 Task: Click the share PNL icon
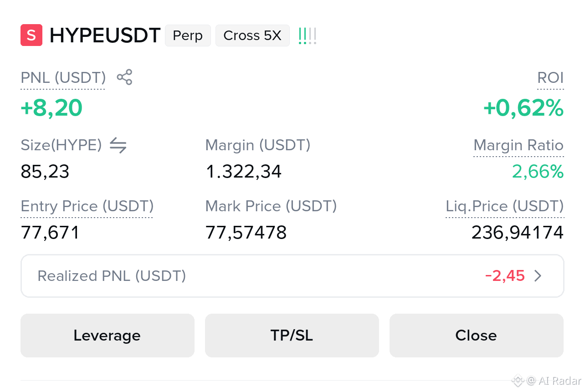pos(124,77)
